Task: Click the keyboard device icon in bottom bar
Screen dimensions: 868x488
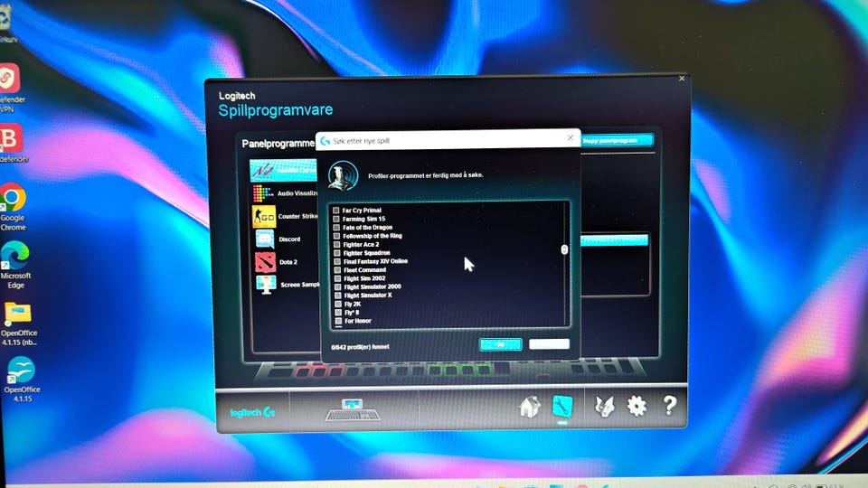Action: [x=353, y=410]
